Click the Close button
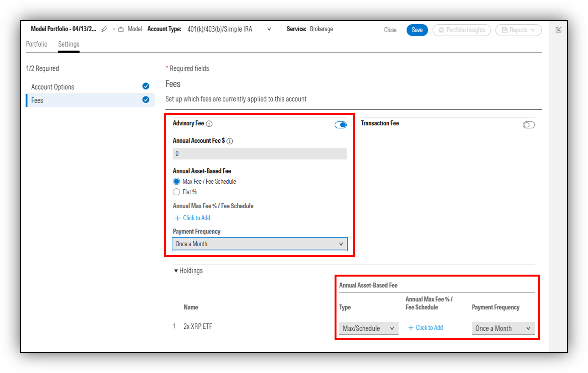588x373 pixels. tap(390, 30)
